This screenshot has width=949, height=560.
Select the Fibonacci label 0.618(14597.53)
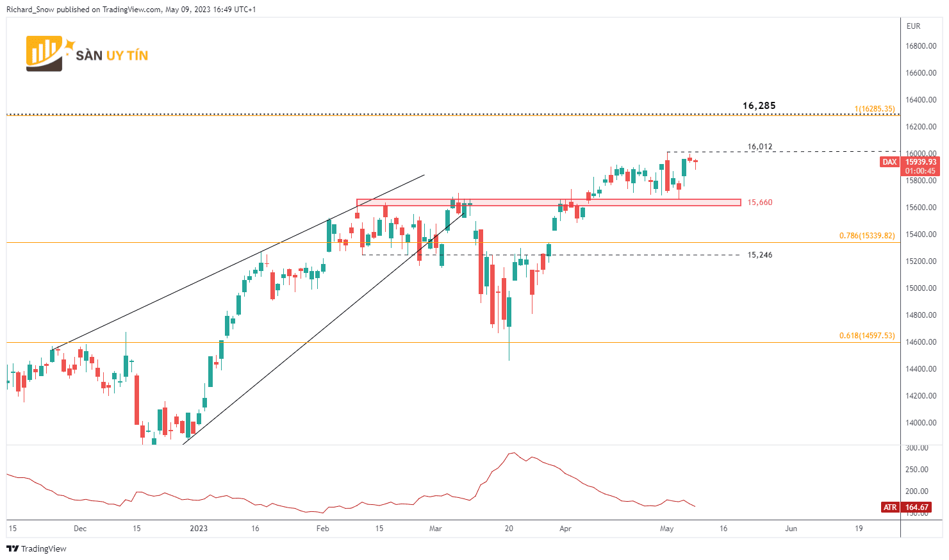[x=867, y=336]
